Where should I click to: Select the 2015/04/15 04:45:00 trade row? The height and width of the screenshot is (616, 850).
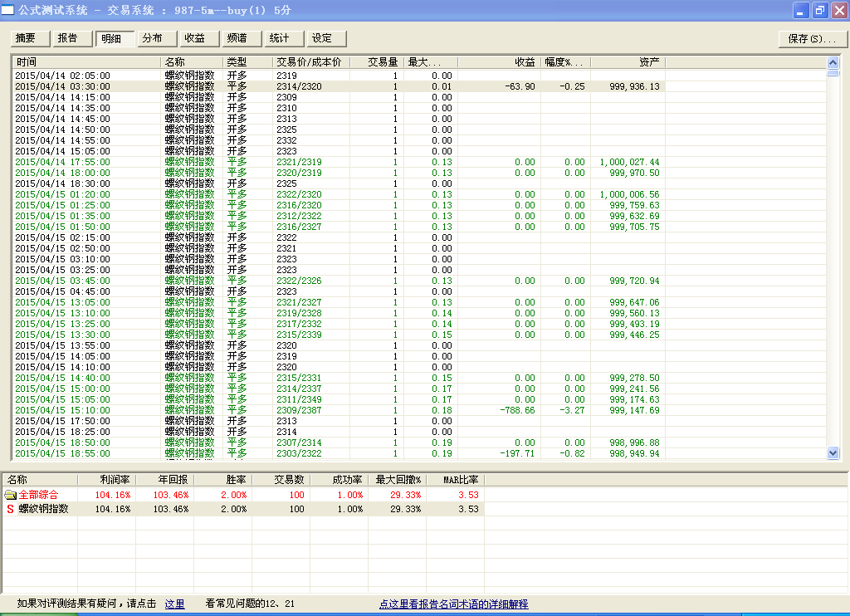point(340,291)
